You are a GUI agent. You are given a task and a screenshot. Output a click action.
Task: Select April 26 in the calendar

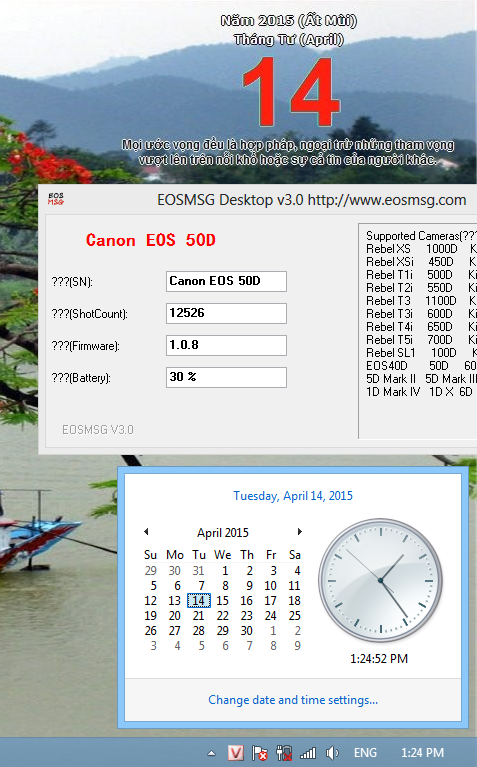pyautogui.click(x=151, y=631)
